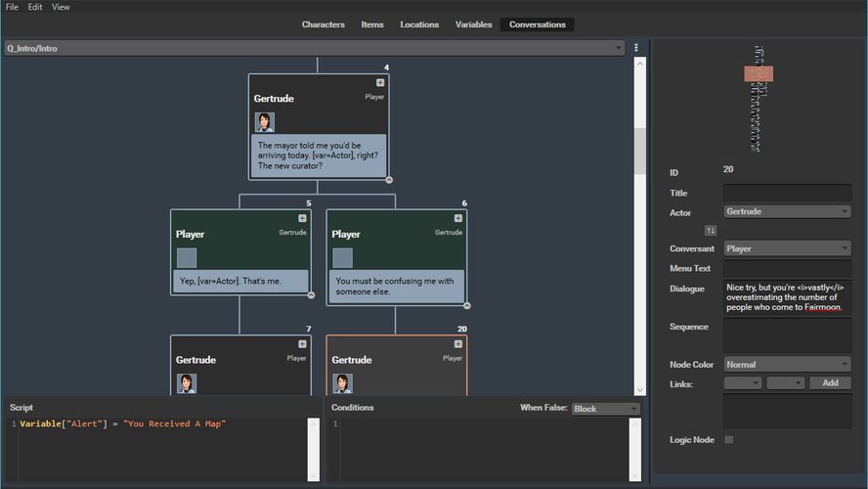Open the Q_Intro/Intro conversation selector

(314, 48)
